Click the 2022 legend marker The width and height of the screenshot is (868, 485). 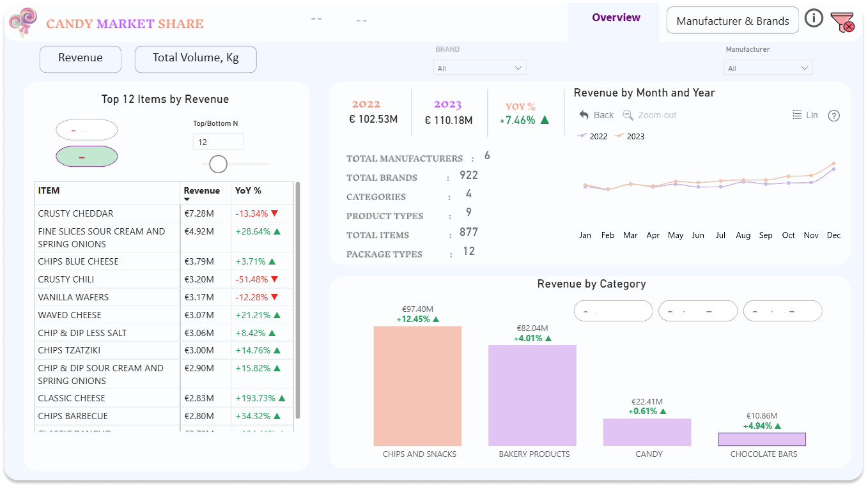click(582, 136)
